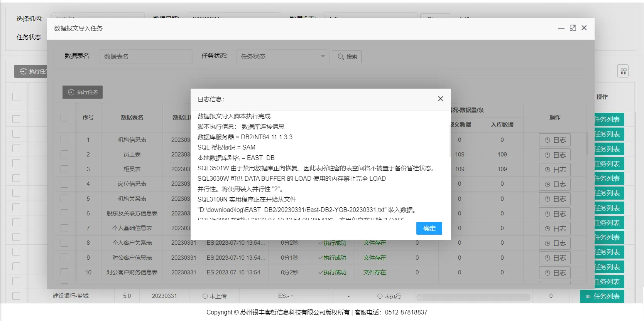644x321 pixels.
Task: Type in the 数据表名 input field
Action: 146,57
